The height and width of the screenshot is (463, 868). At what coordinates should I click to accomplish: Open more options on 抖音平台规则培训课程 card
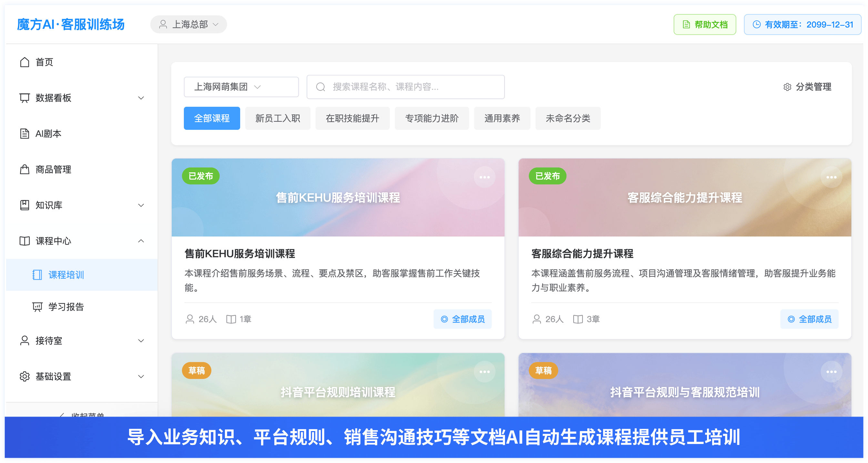(484, 372)
